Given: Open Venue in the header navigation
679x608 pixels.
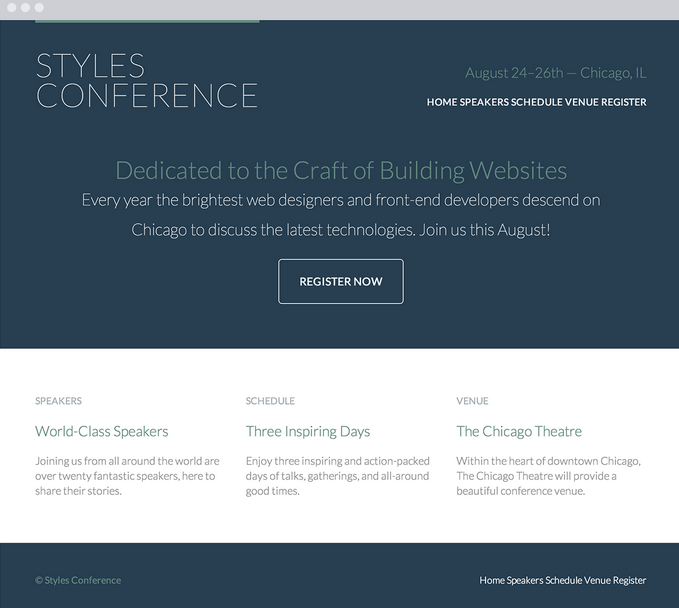Looking at the screenshot, I should (x=582, y=102).
